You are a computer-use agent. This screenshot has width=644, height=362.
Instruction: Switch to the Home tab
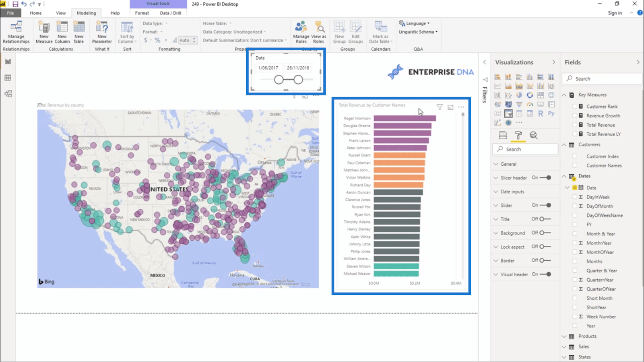[x=35, y=13]
